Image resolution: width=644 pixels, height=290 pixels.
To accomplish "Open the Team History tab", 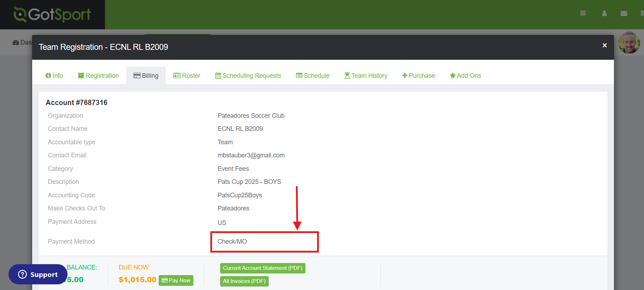I will tap(366, 76).
